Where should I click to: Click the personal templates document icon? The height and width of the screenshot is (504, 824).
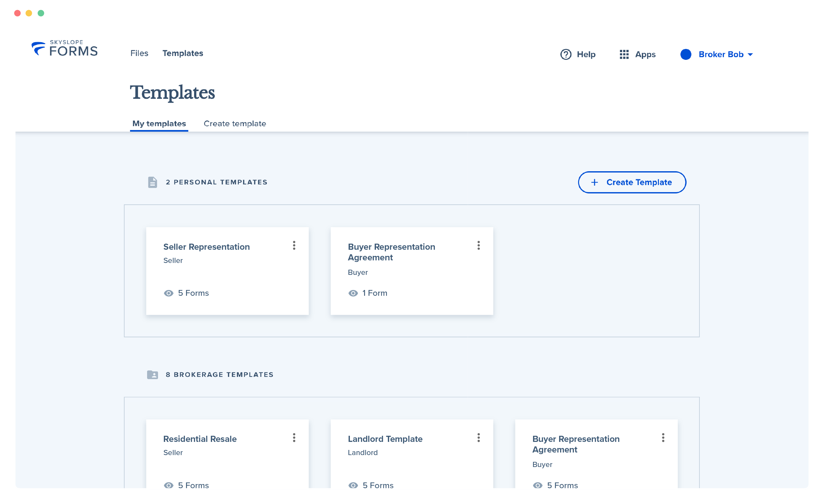(153, 182)
